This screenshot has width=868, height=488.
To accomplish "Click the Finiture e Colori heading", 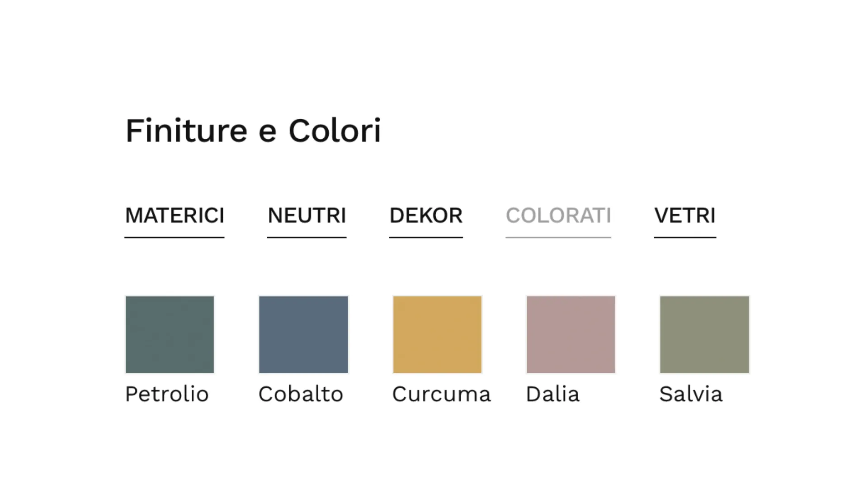I will coord(253,131).
